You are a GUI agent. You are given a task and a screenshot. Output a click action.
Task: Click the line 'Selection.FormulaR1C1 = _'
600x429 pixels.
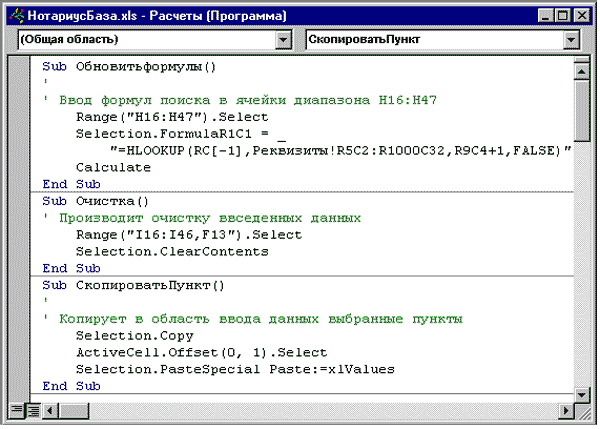pos(181,134)
